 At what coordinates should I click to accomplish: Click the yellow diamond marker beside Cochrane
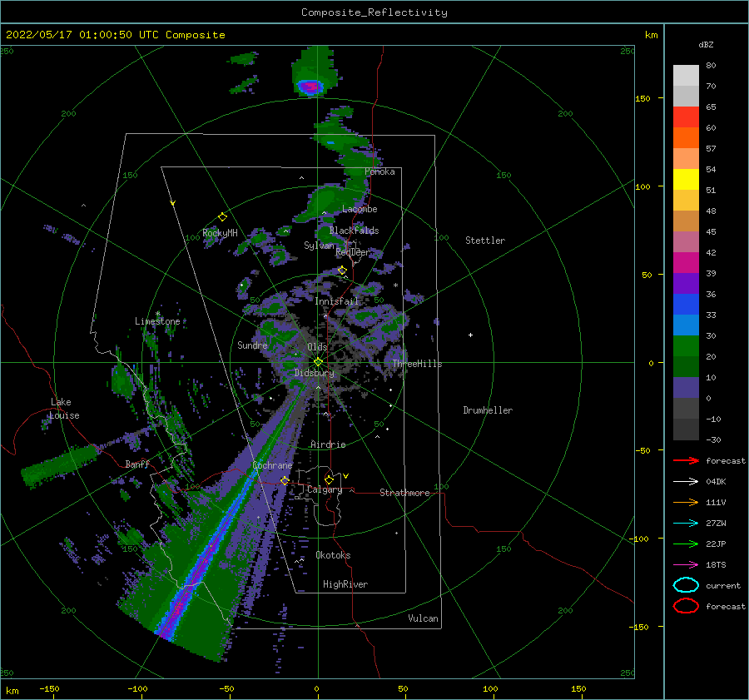(285, 480)
